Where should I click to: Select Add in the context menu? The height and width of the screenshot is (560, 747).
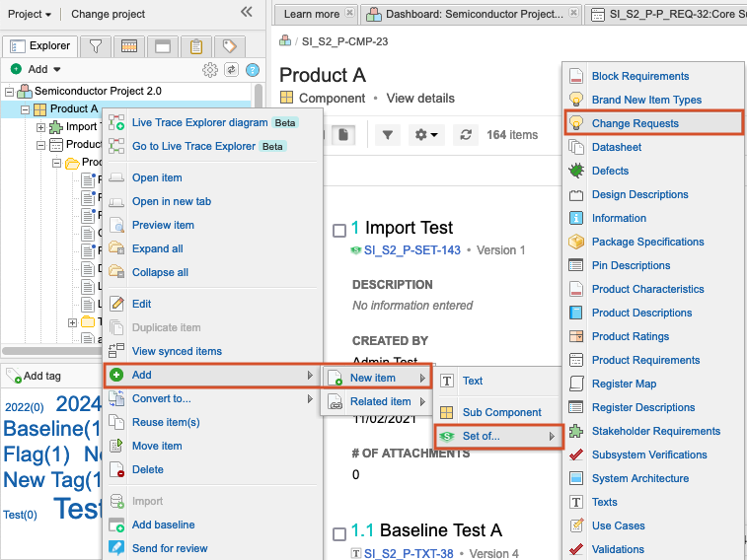[213, 375]
